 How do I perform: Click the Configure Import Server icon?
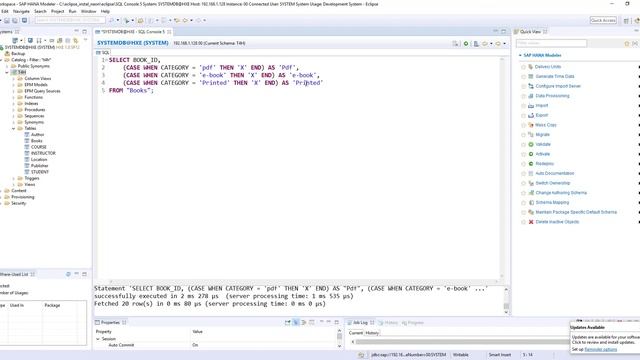point(531,86)
